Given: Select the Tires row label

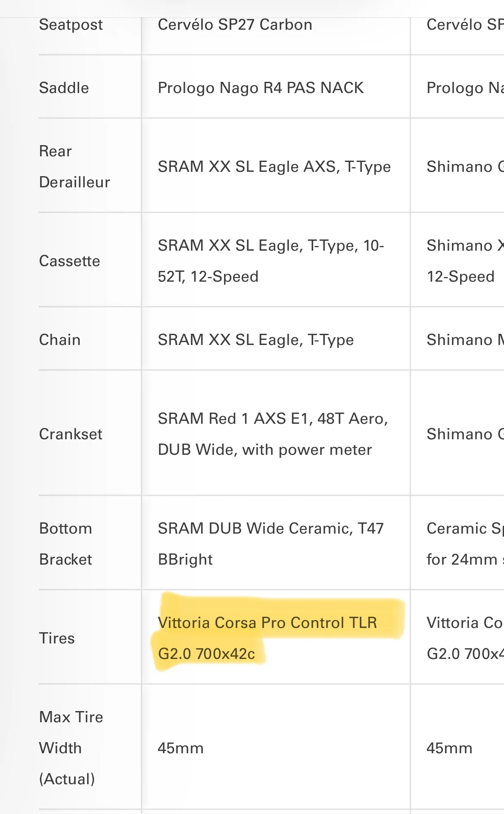Looking at the screenshot, I should 57,638.
